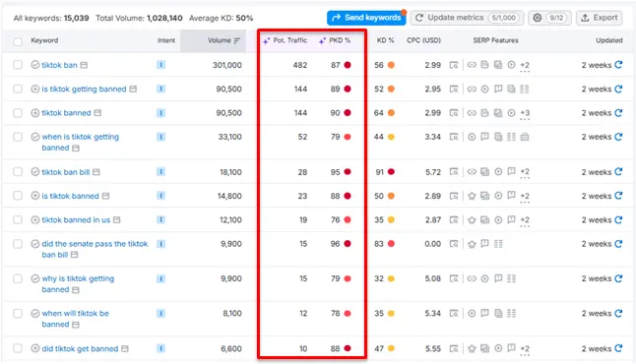The height and width of the screenshot is (364, 636).
Task: Click the CPC value 5.72
Action: tap(433, 172)
